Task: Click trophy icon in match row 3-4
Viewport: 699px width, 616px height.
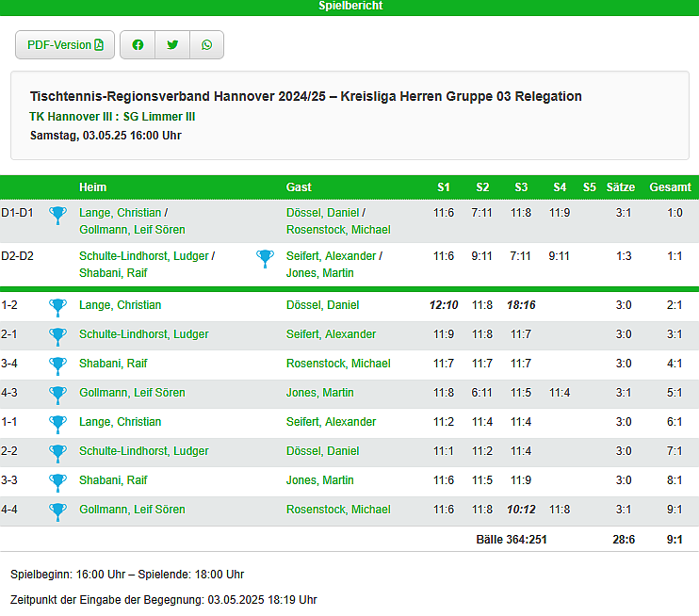Action: (58, 365)
